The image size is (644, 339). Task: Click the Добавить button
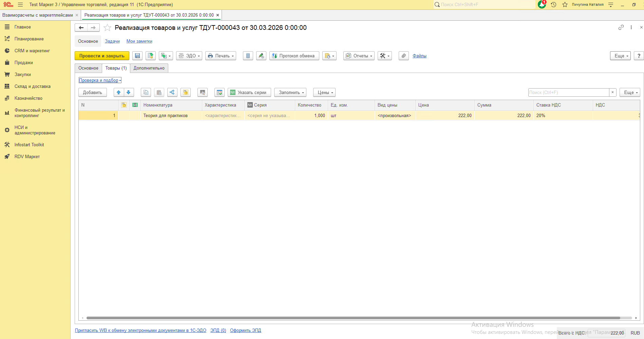(x=93, y=93)
